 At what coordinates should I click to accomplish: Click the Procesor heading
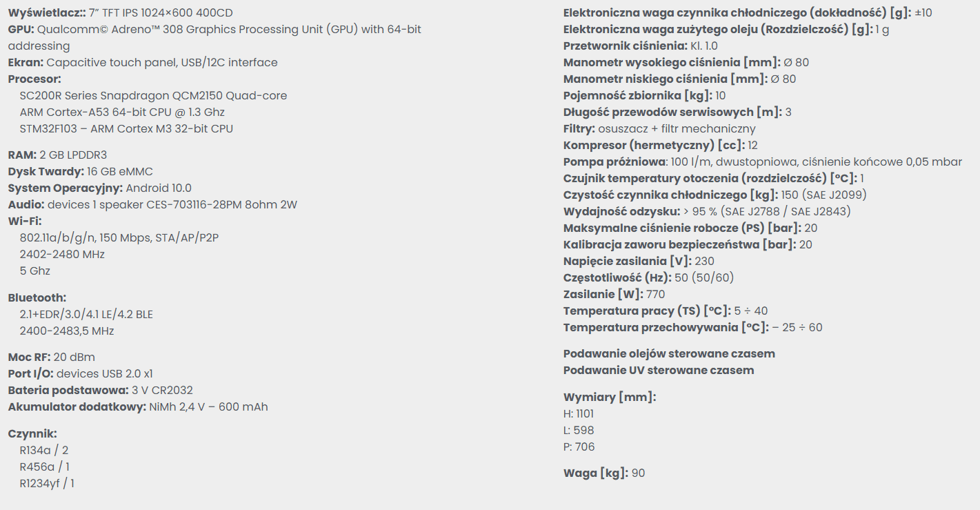[x=34, y=79]
